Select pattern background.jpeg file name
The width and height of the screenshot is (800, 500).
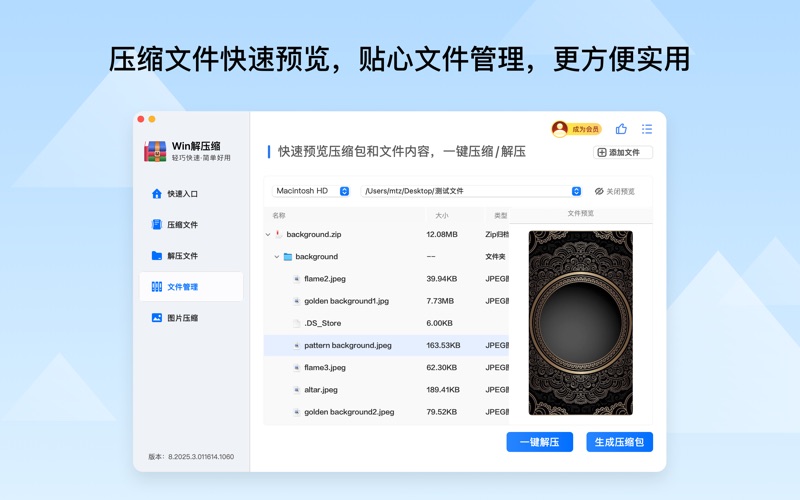[348, 345]
